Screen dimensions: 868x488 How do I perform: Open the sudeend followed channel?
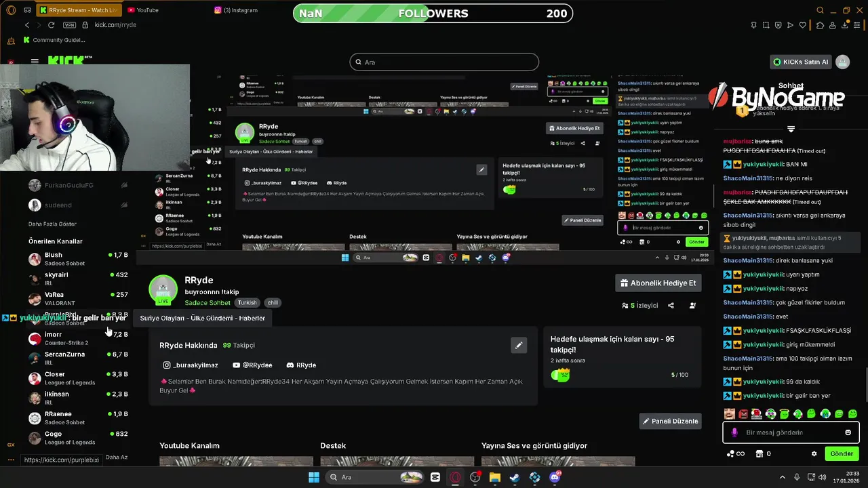click(78, 205)
